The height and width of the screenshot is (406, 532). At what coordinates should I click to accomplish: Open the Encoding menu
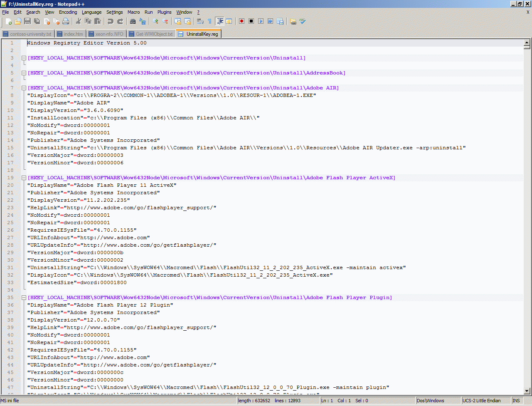pyautogui.click(x=68, y=12)
